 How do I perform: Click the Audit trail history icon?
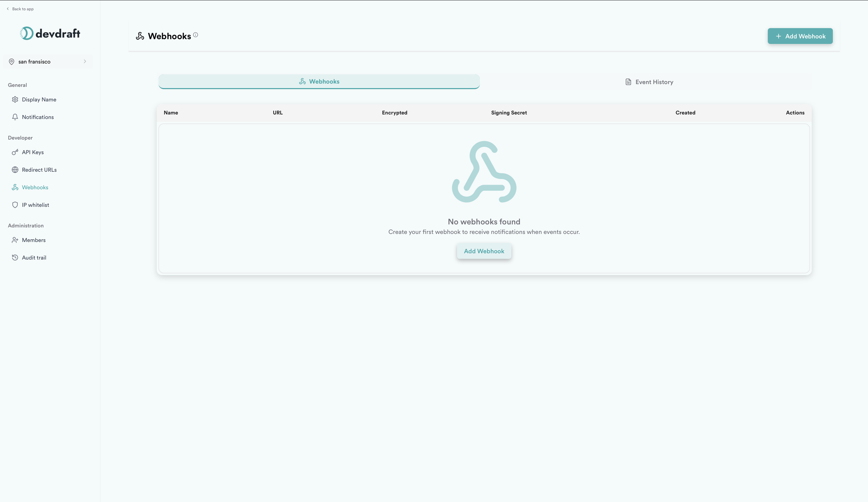[x=15, y=258]
